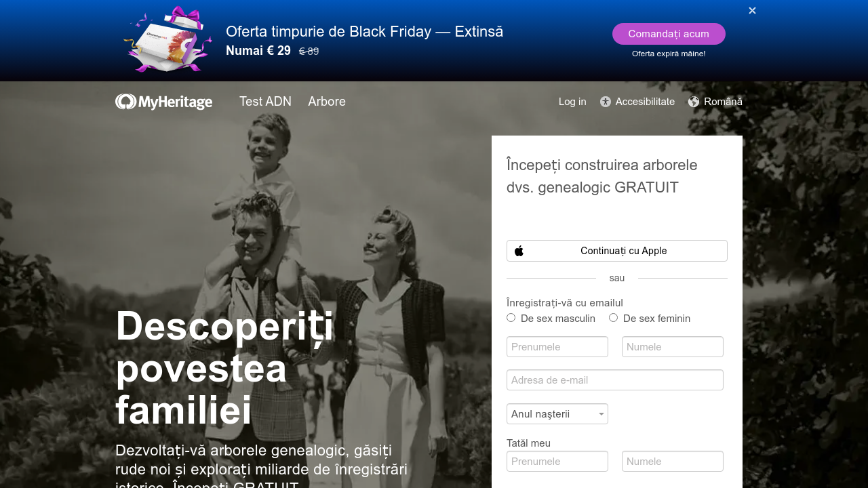The height and width of the screenshot is (488, 868).
Task: Close the Black Friday banner
Action: 752,10
